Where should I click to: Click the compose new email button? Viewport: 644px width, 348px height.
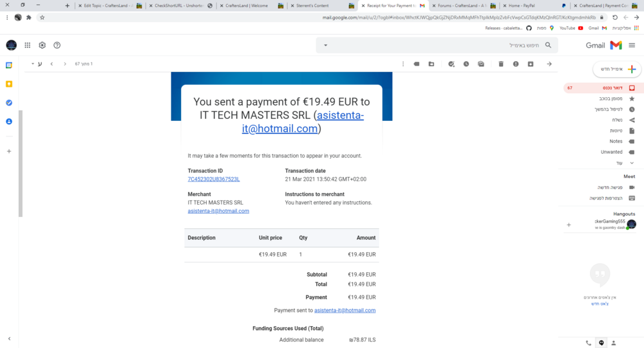[x=617, y=69]
